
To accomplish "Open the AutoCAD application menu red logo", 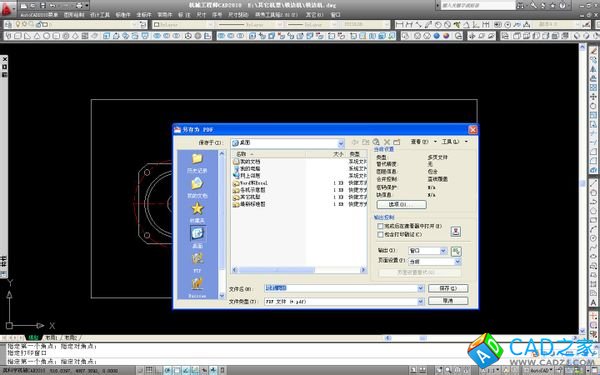I will pyautogui.click(x=7, y=8).
